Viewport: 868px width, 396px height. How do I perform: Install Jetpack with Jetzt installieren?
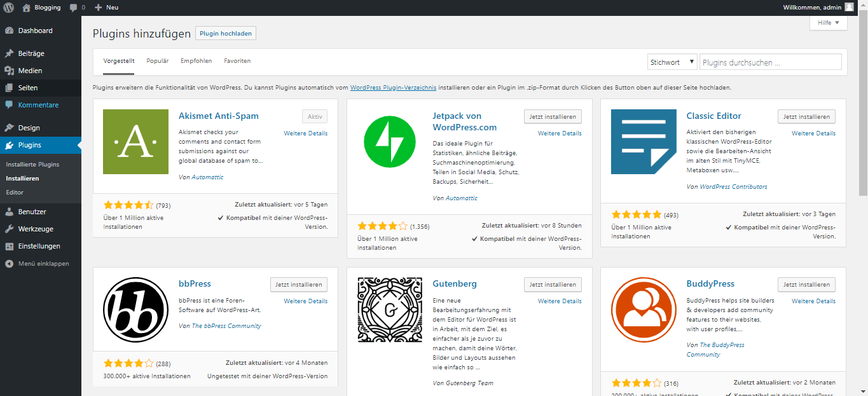click(x=553, y=116)
